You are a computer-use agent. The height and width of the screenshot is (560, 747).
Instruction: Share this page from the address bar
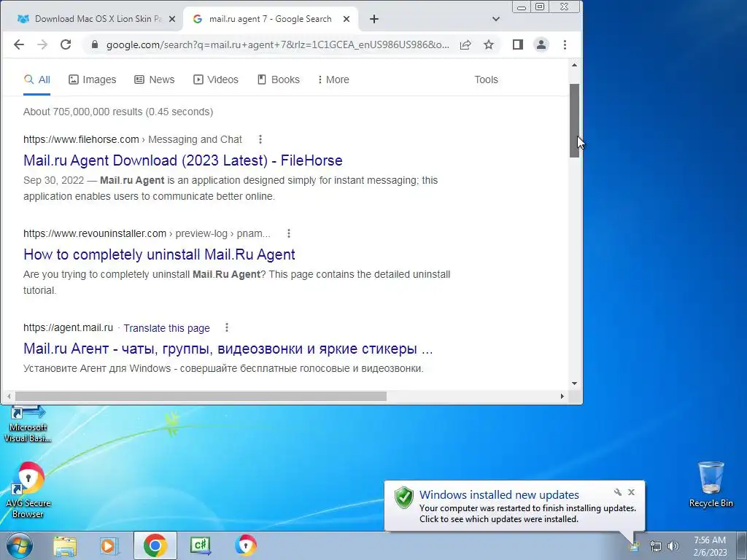pyautogui.click(x=465, y=44)
